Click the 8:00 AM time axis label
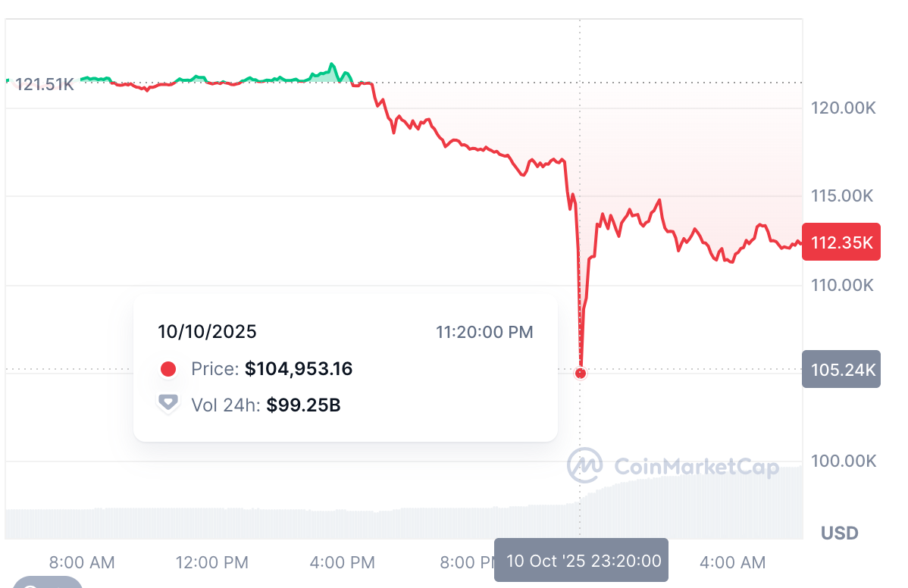The height and width of the screenshot is (588, 908). click(x=82, y=562)
